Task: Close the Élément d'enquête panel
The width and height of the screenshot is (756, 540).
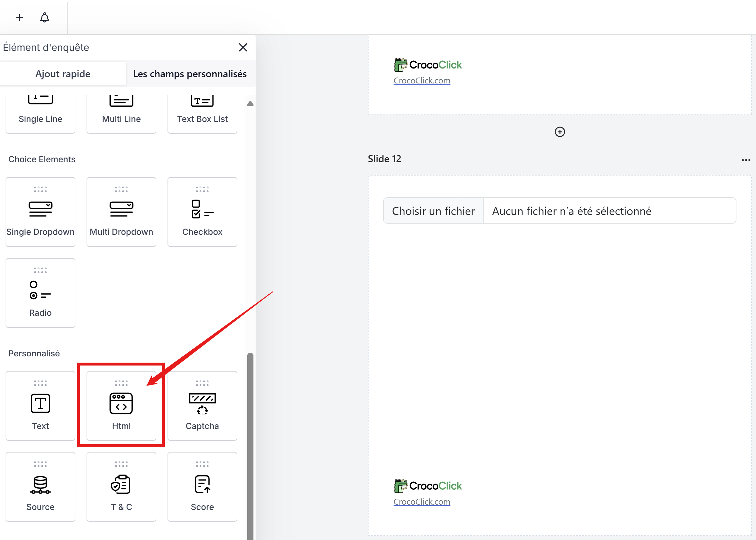Action: click(243, 47)
